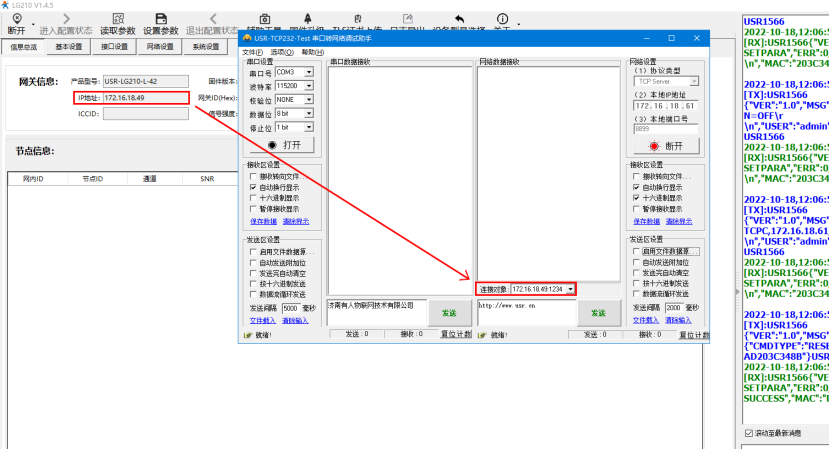Toggle serial 启用文件数据源 checkbox
Viewport: 830px width, 449px height.
click(253, 252)
